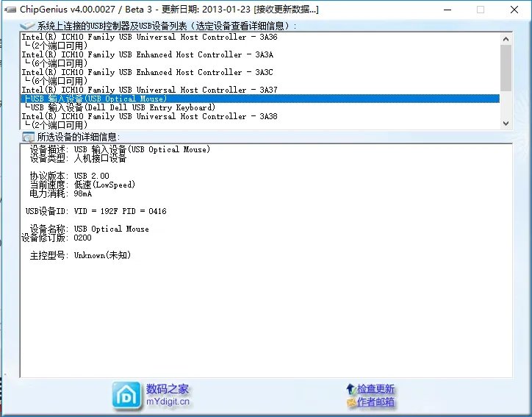Click the icon beside 检查更新
Screen dimensions: 532x417
click(x=351, y=388)
